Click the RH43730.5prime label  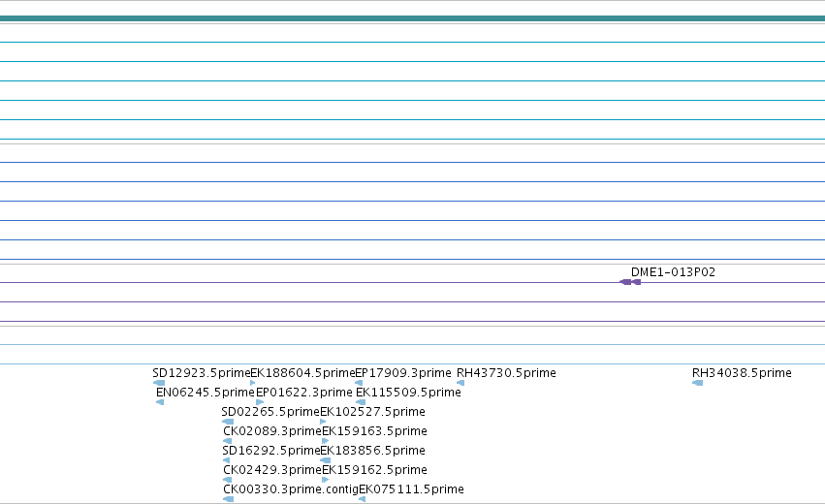pyautogui.click(x=506, y=373)
